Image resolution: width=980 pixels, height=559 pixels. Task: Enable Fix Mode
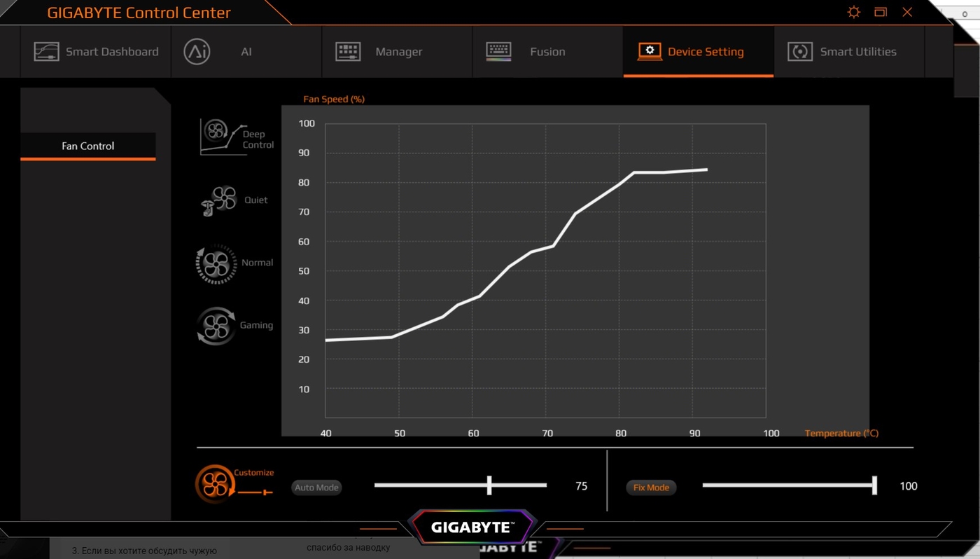click(x=651, y=488)
